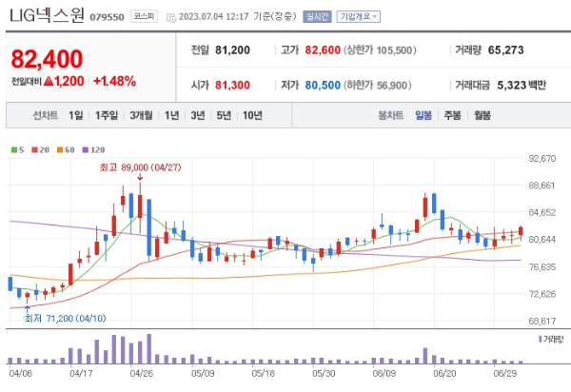This screenshot has height=392, width=571.
Task: Open the 기업개요 dropdown
Action: [x=359, y=17]
